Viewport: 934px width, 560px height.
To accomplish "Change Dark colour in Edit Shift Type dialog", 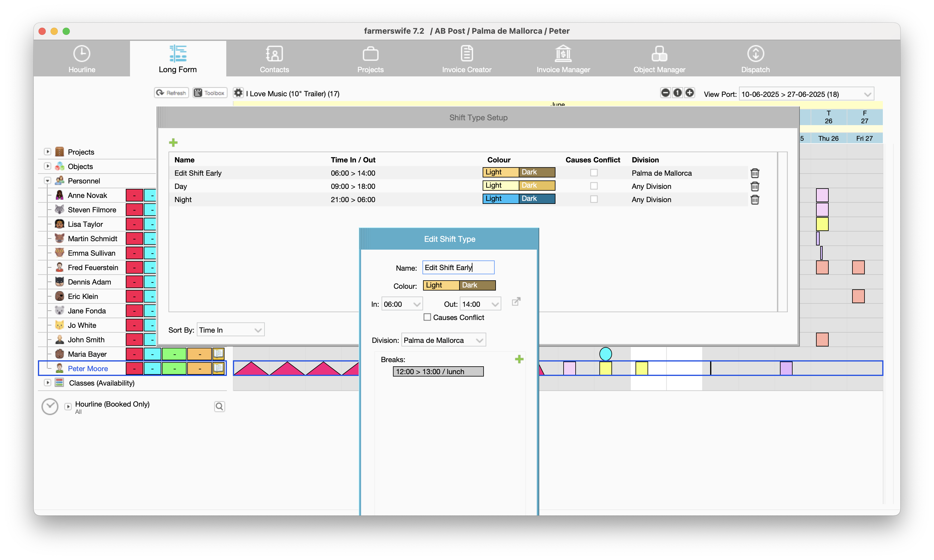I will [x=477, y=285].
